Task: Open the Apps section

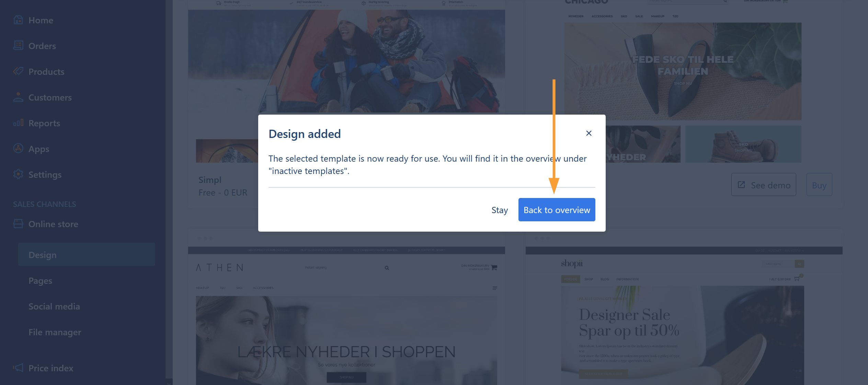Action: tap(38, 149)
